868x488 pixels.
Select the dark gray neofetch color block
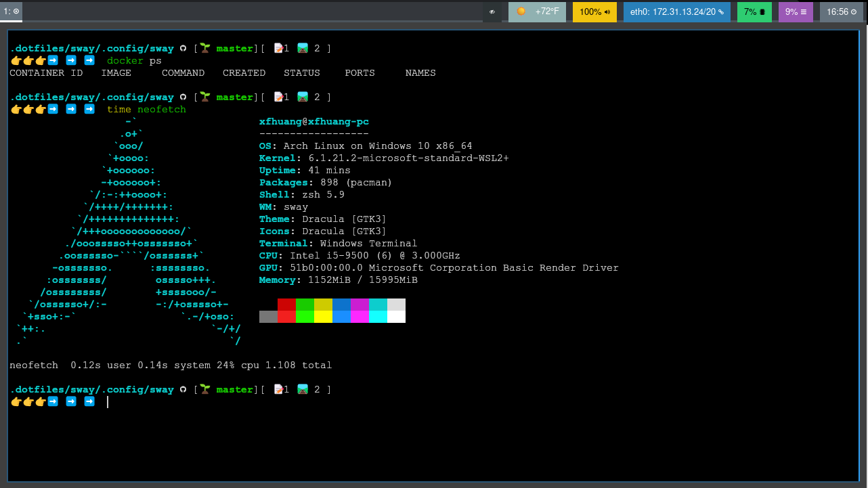268,317
